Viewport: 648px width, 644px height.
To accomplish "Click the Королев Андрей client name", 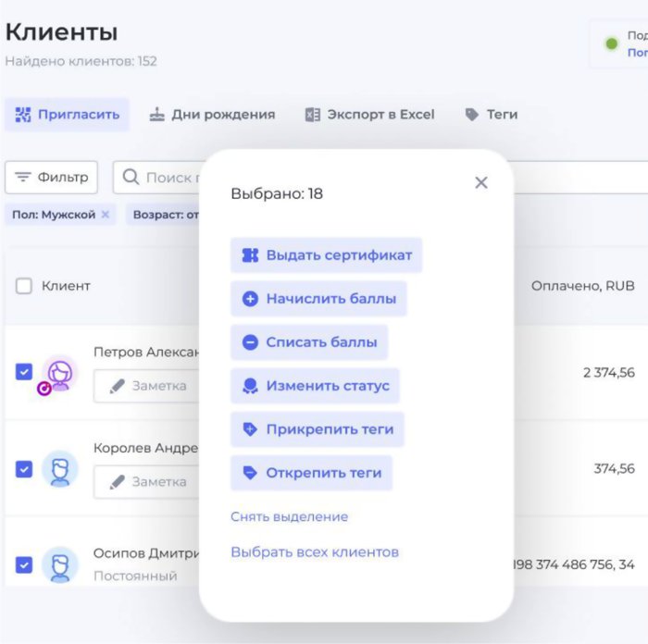I will [146, 448].
